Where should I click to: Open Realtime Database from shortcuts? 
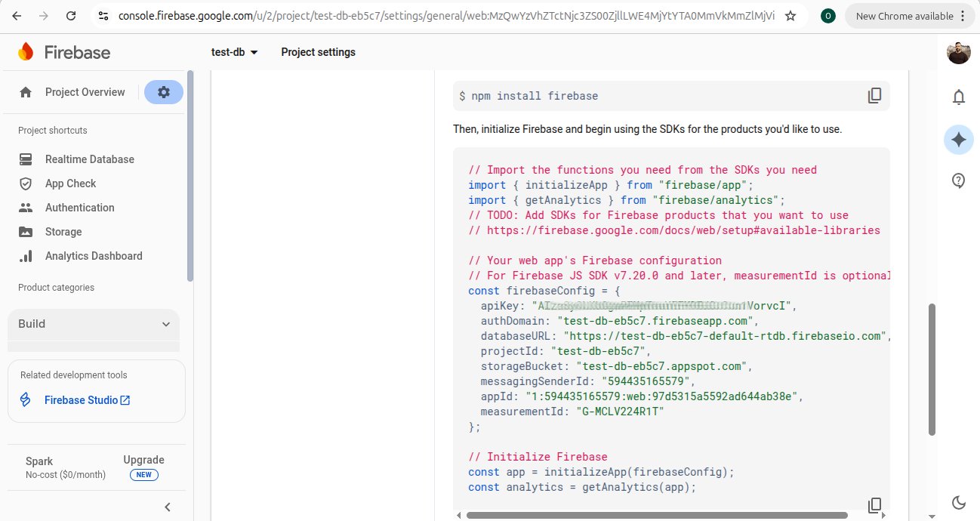(x=89, y=159)
